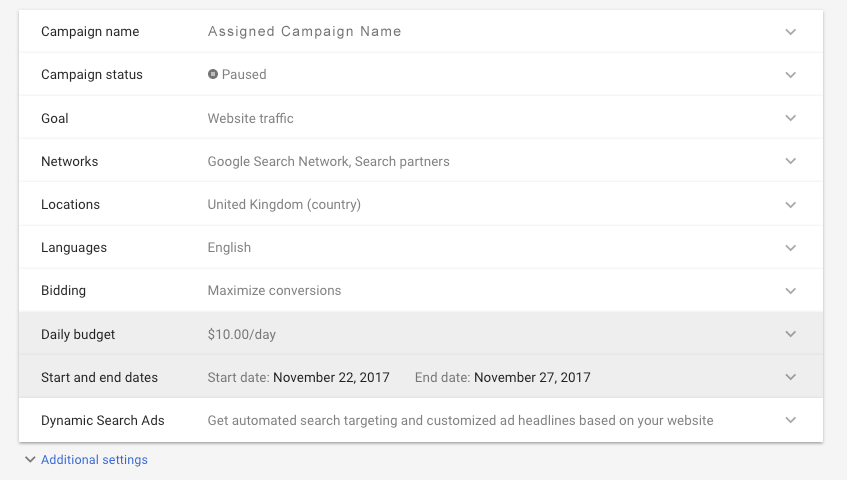
Task: Expand the Bidding row chevron
Action: (791, 291)
